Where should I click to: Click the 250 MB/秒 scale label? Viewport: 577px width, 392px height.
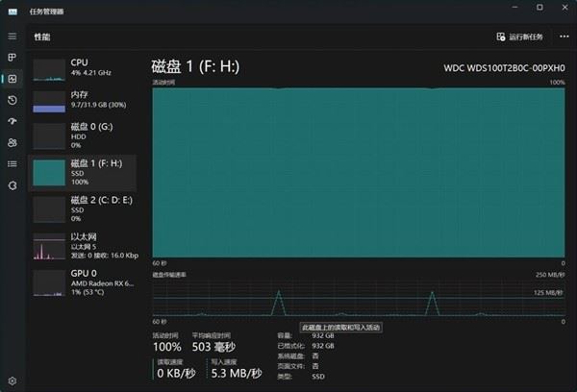(x=550, y=275)
